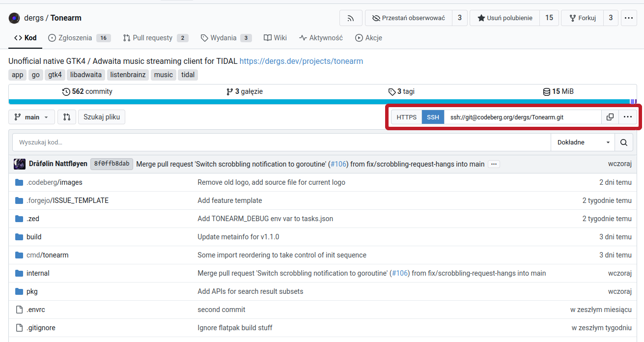The image size is (644, 342).
Task: Switch clone URL to HTTPS
Action: click(406, 117)
